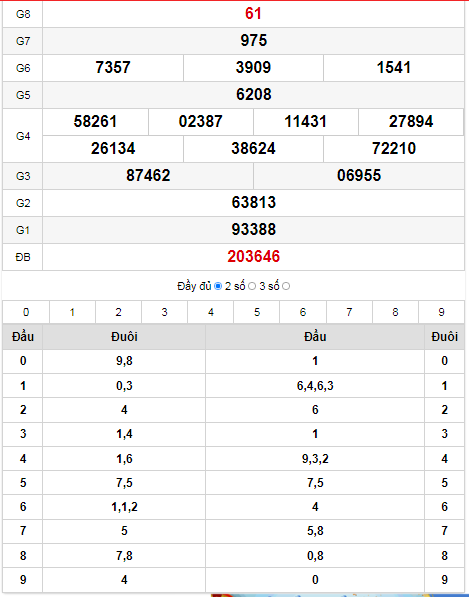The height and width of the screenshot is (597, 469).
Task: Select digit 4 in number filter row
Action: [211, 312]
